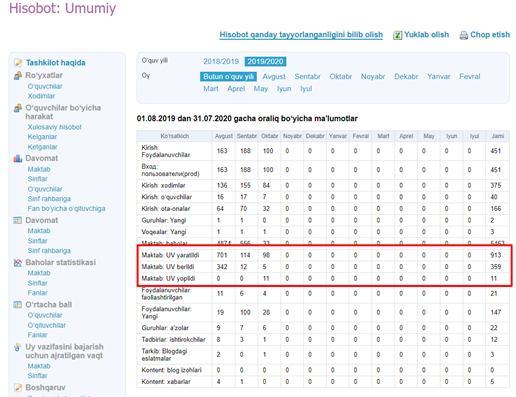Click the Ko'rsatkich column header
Screen dimensions: 516x397
click(175, 136)
